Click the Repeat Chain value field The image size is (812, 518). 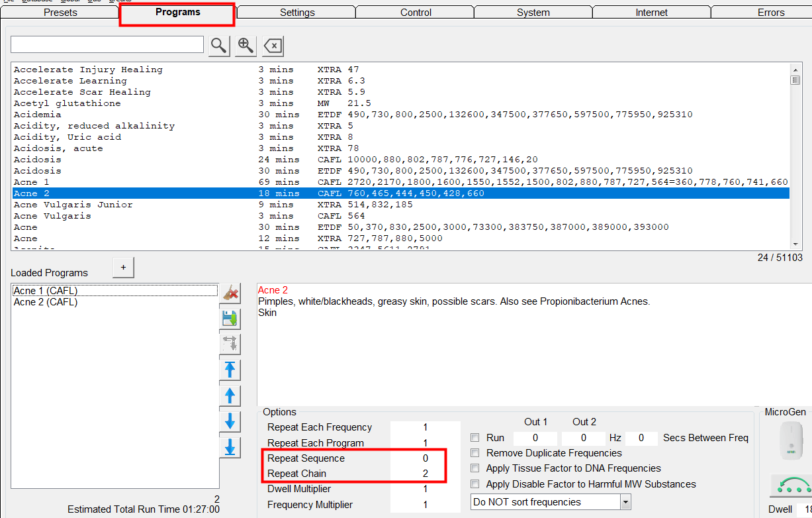(x=425, y=474)
